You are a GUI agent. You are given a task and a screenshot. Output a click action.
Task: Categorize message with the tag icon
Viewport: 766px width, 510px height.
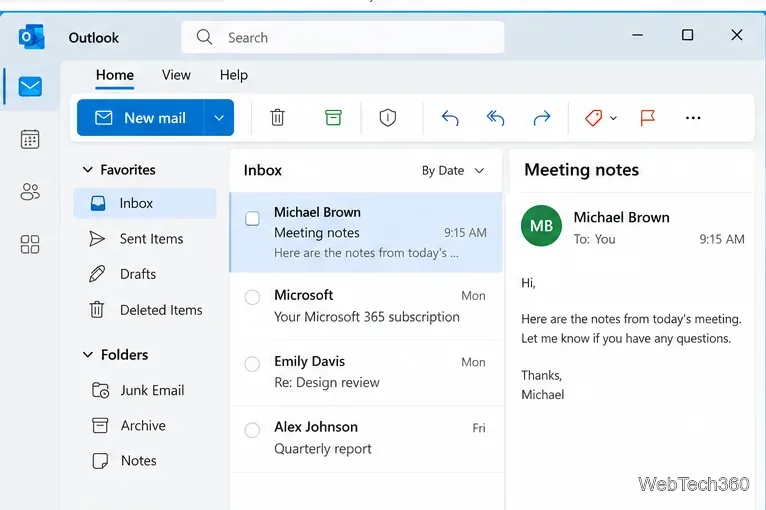(594, 118)
